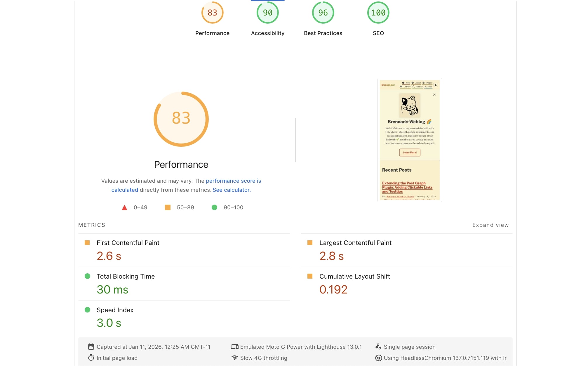The width and height of the screenshot is (588, 366).
Task: Click the network icon next to Slow 4G throttling
Action: click(x=235, y=358)
